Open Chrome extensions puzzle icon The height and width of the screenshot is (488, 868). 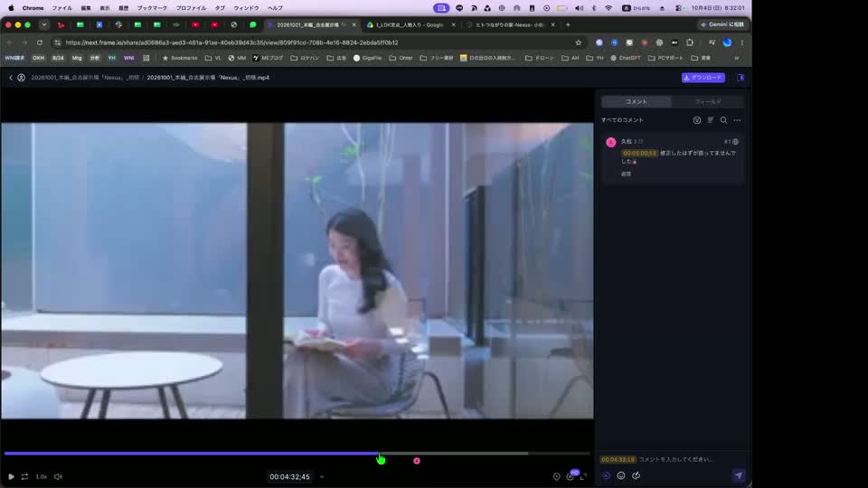(x=690, y=42)
